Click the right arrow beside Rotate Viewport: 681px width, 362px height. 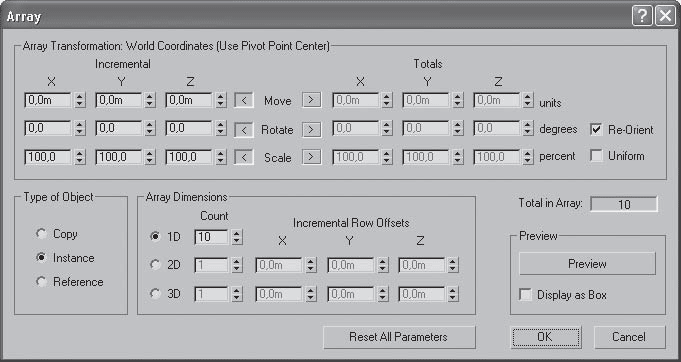click(x=311, y=129)
